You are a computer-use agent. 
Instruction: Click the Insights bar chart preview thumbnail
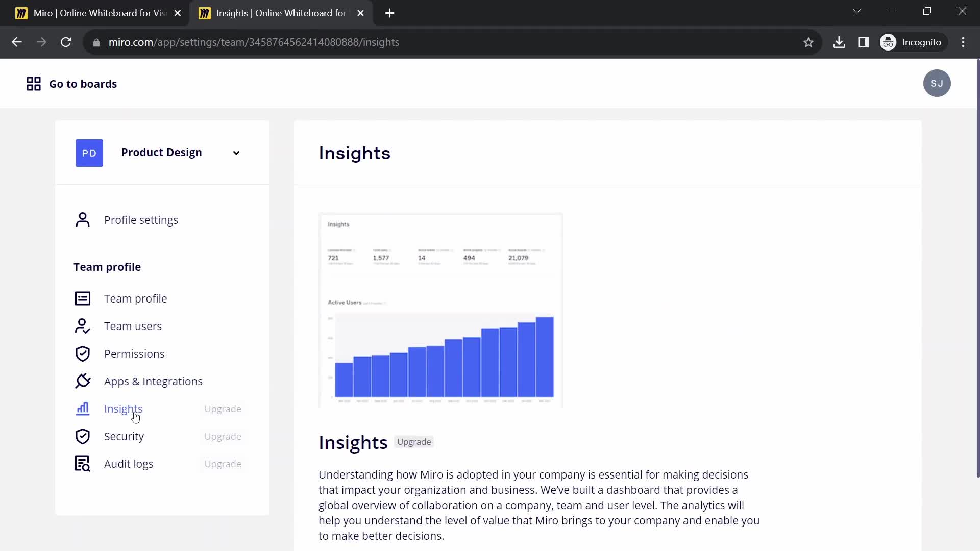[442, 310]
